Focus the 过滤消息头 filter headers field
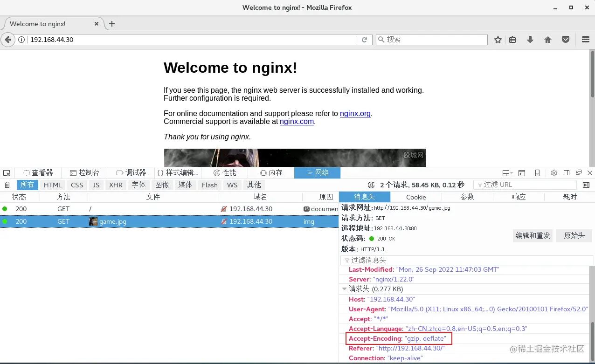 (467, 261)
